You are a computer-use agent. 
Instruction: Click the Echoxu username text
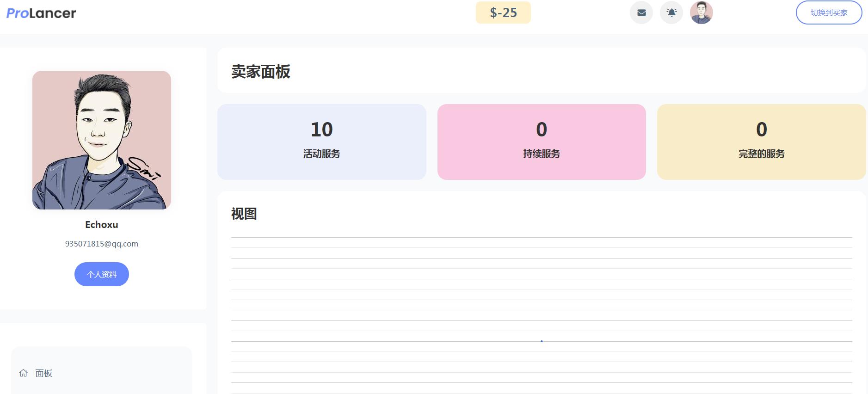point(102,225)
